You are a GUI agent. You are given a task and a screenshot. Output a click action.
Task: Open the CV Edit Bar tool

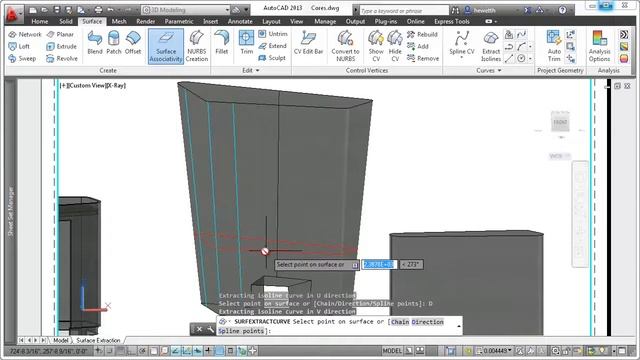308,42
